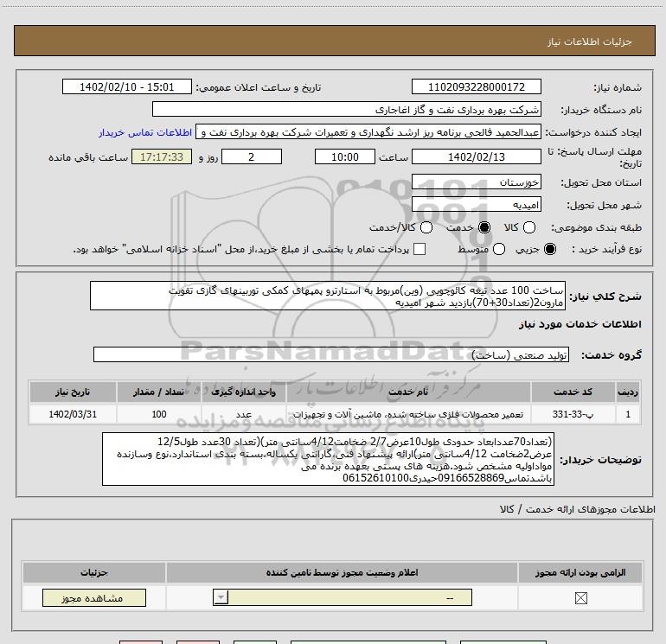The width and height of the screenshot is (666, 644).
Task: Click the تاریخ نیاز column header
Action: [x=73, y=392]
